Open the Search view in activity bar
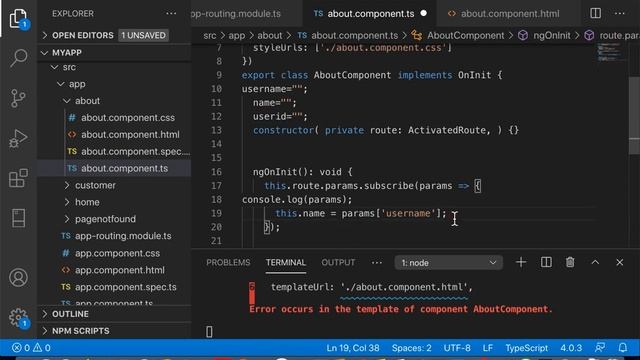This screenshot has width=640, height=360. click(18, 58)
